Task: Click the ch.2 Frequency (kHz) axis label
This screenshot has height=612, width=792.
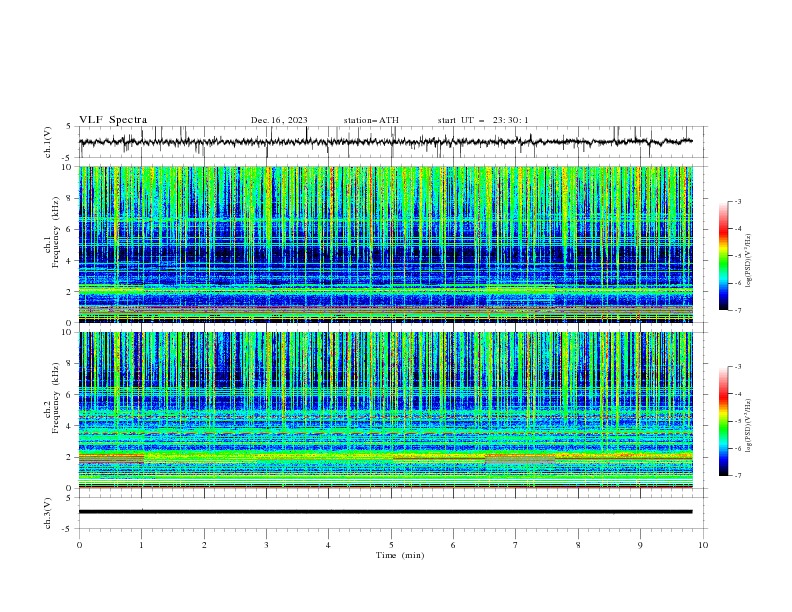Action: coord(52,398)
